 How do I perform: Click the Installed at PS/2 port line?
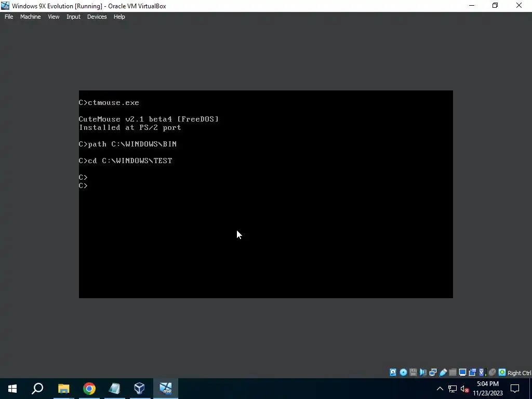(x=130, y=128)
